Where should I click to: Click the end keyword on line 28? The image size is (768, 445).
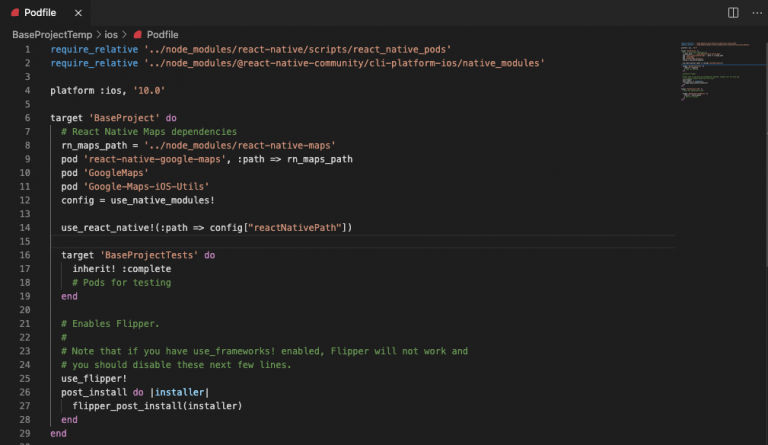coord(69,420)
